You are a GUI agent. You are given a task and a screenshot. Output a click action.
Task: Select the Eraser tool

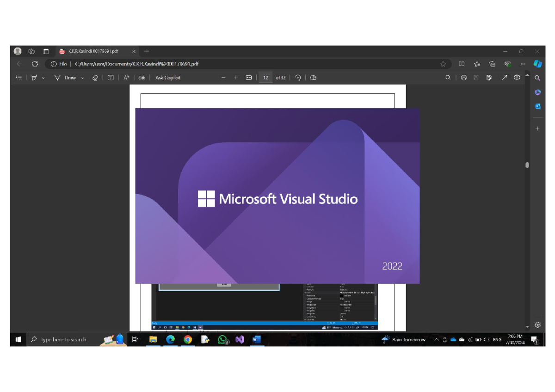95,78
